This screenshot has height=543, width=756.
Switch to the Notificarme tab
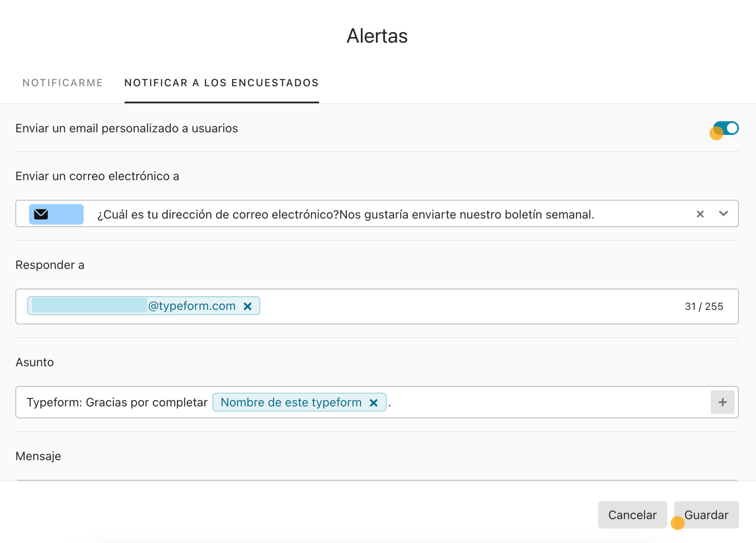pyautogui.click(x=63, y=83)
